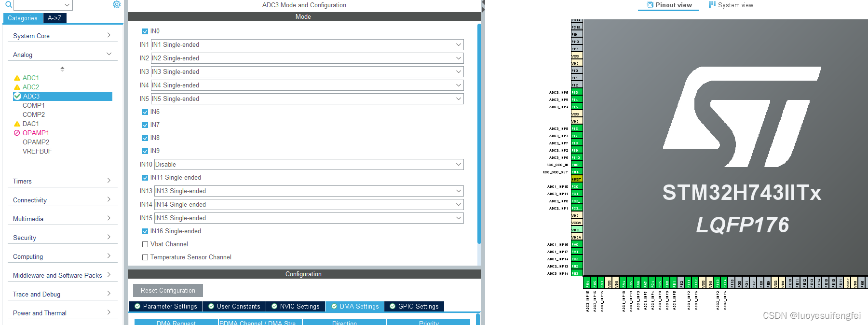Open the GPIO Settings tab

[414, 306]
